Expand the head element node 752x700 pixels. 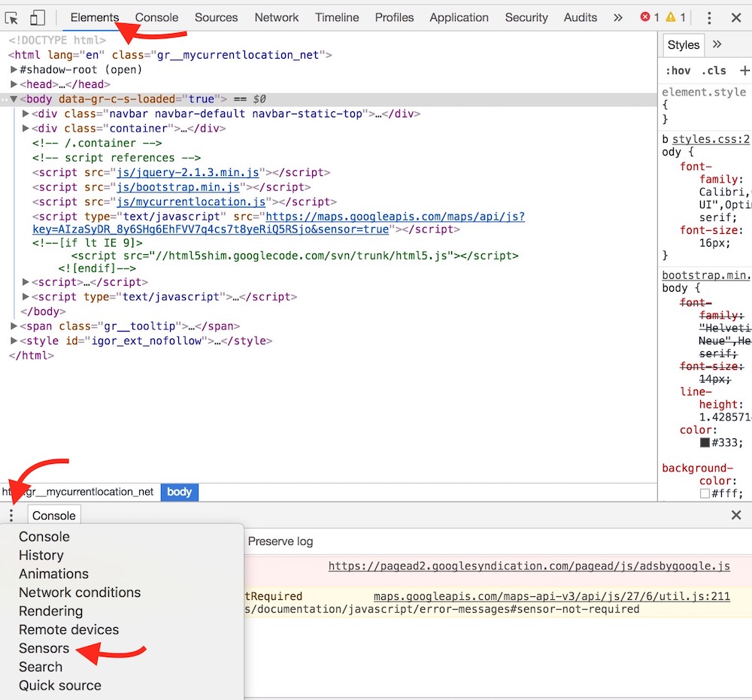[x=14, y=84]
